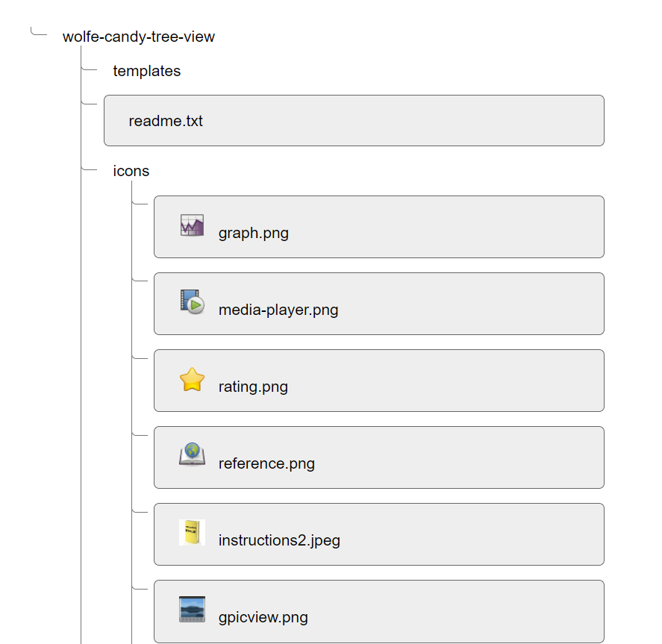Select the reference.png file label

[x=266, y=463]
